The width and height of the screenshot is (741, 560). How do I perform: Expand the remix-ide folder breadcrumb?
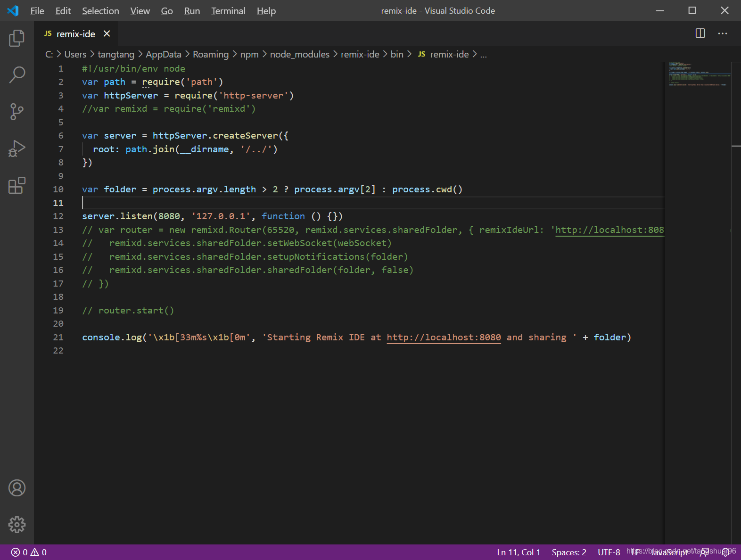360,54
